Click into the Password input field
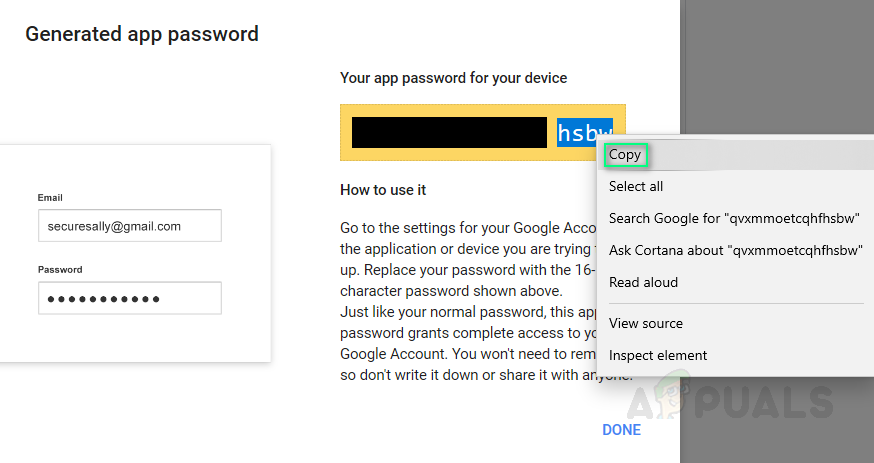Screen dimensions: 874x463 pos(129,298)
